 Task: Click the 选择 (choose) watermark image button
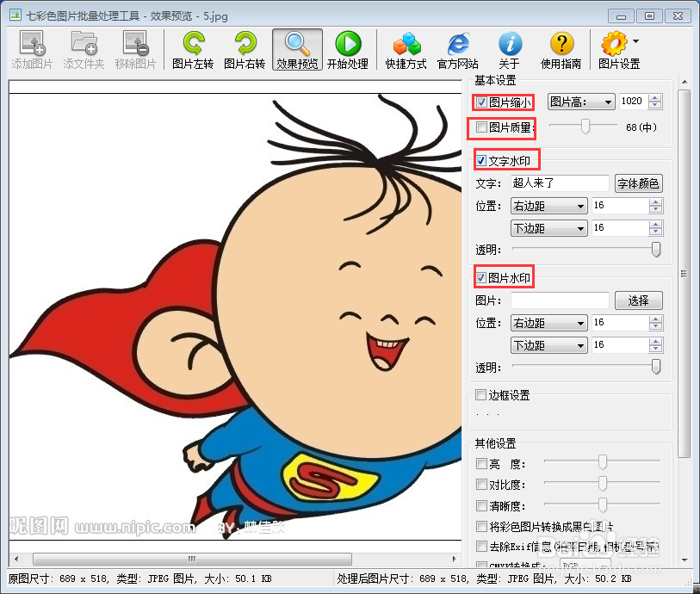click(638, 300)
